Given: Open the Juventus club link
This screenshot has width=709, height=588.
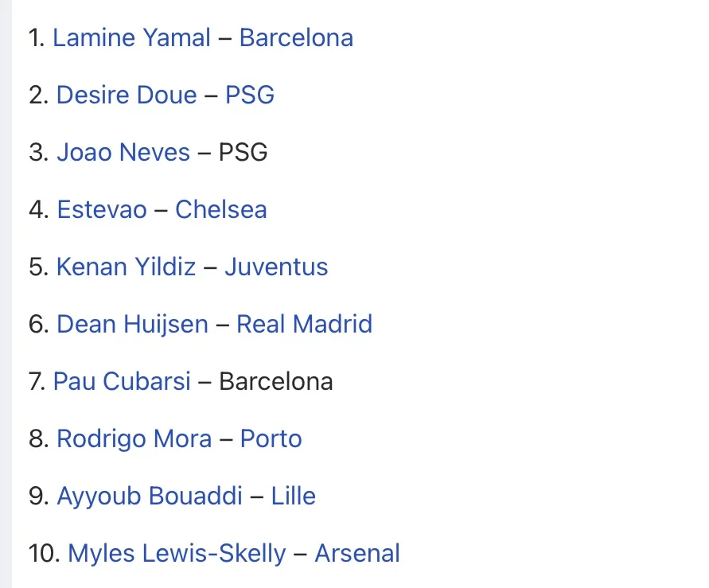Looking at the screenshot, I should [x=276, y=267].
